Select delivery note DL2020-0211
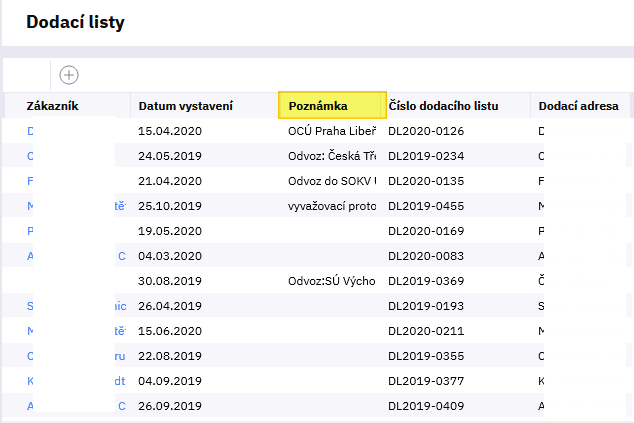 point(426,331)
